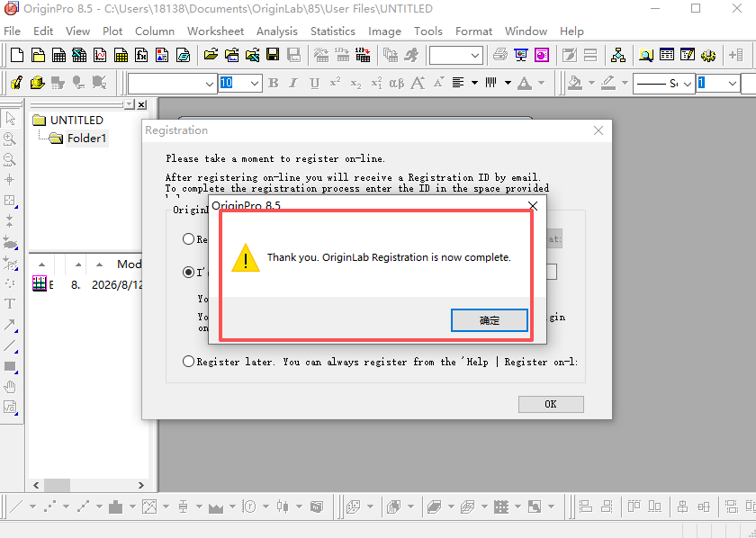Open the File menu
This screenshot has width=756, height=538.
click(x=12, y=31)
